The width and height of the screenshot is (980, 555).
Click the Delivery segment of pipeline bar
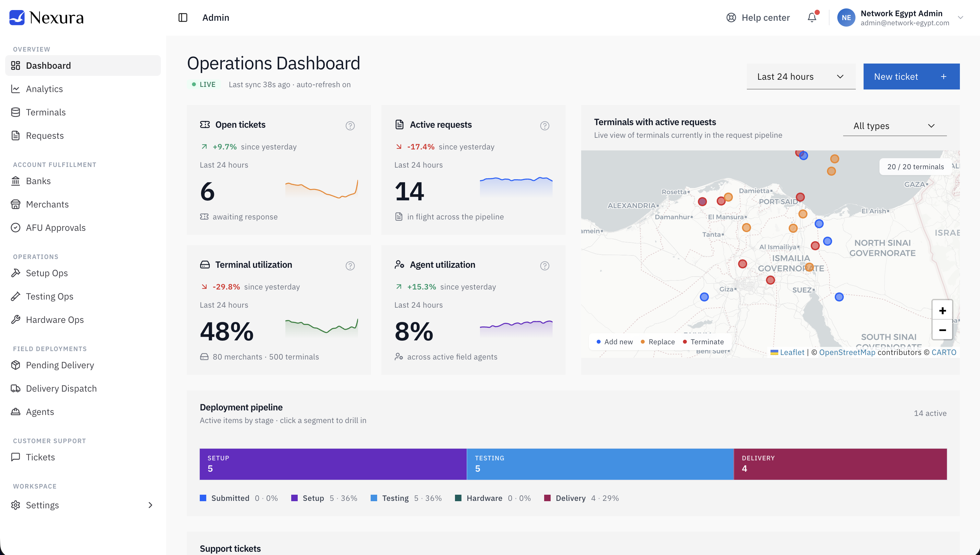pyautogui.click(x=841, y=464)
